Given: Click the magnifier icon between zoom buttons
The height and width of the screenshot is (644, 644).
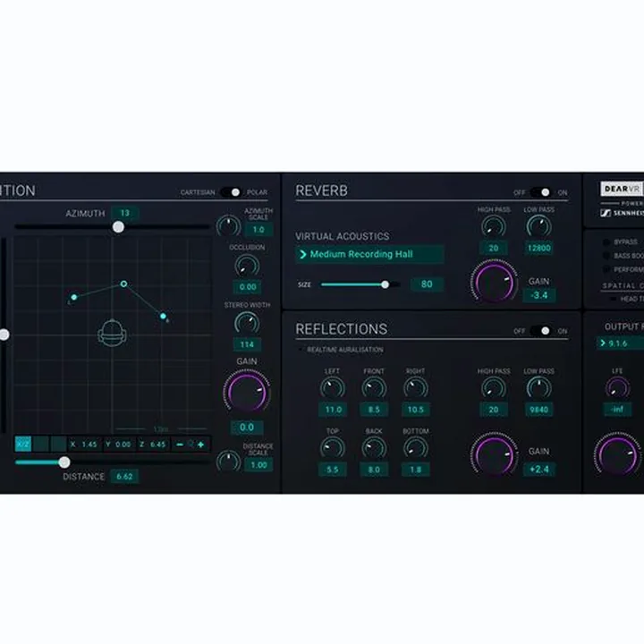Looking at the screenshot, I should (x=191, y=444).
